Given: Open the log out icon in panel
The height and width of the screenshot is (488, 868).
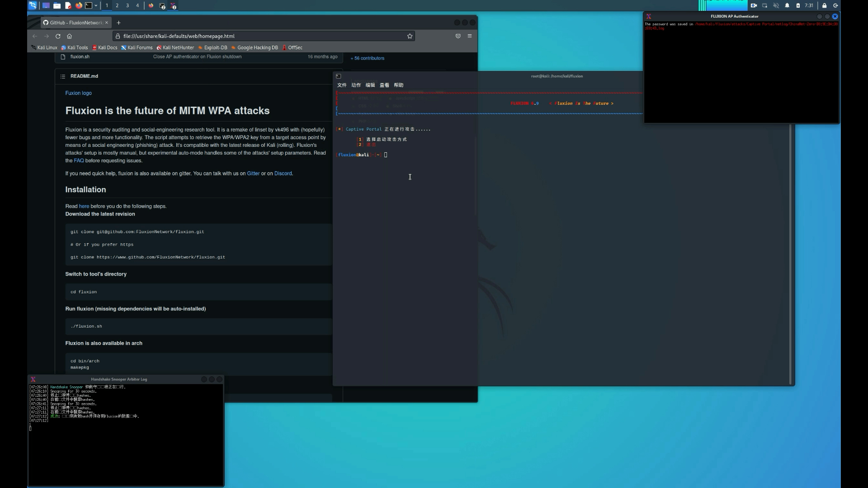Looking at the screenshot, I should point(835,5).
